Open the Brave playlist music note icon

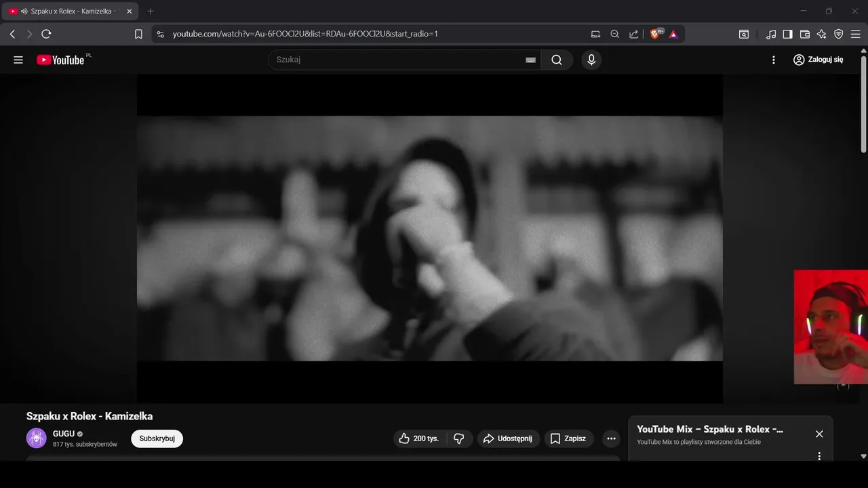(x=771, y=34)
